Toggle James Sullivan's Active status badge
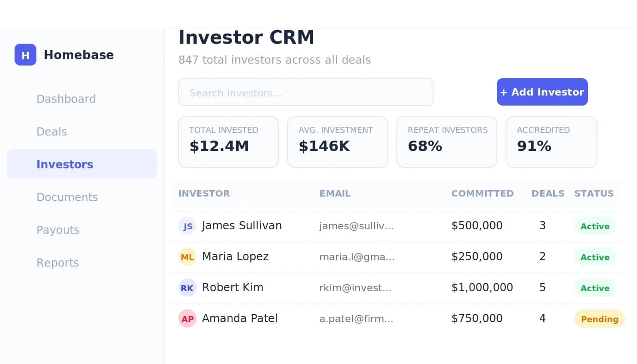The width and height of the screenshot is (637, 364). click(x=595, y=226)
